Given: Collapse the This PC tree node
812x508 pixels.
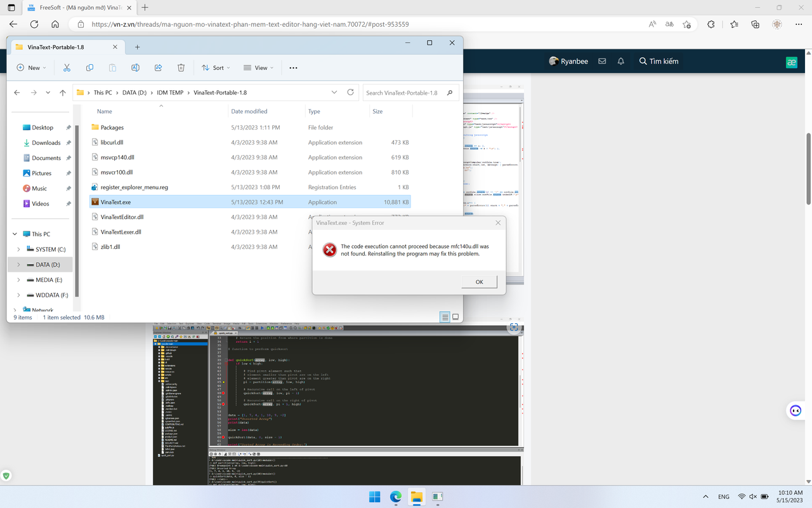Looking at the screenshot, I should click(x=15, y=234).
